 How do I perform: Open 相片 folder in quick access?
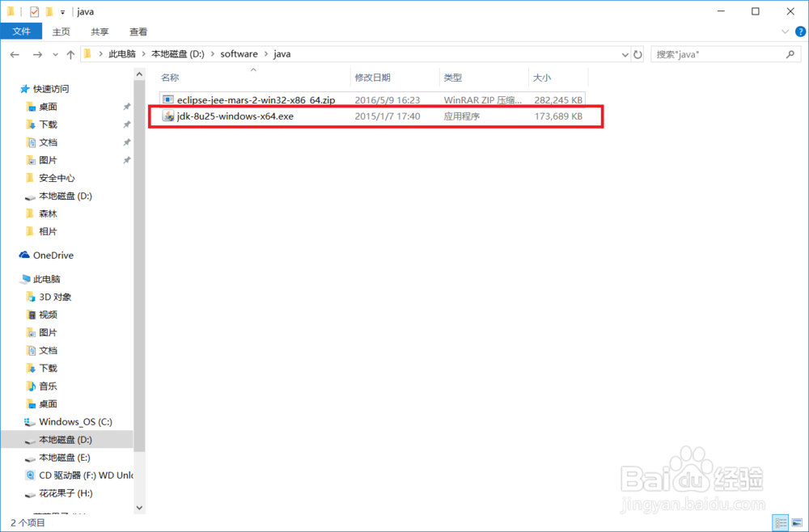[48, 232]
